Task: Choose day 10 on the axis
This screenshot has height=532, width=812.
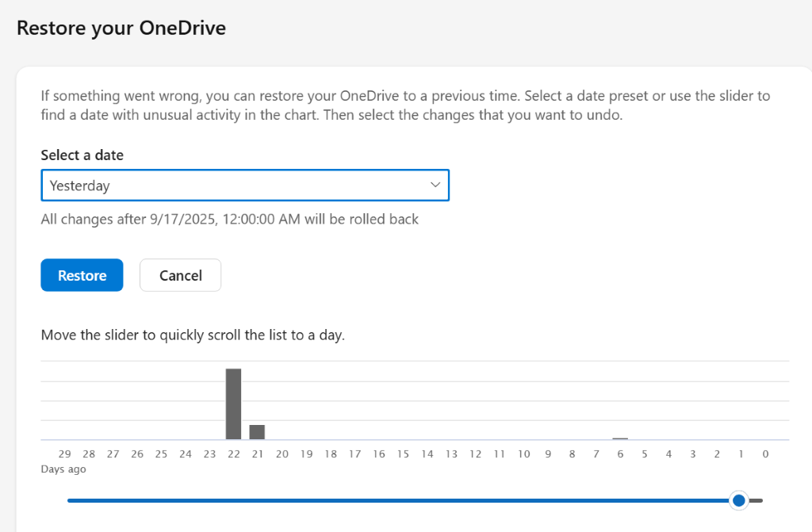Action: click(x=523, y=454)
